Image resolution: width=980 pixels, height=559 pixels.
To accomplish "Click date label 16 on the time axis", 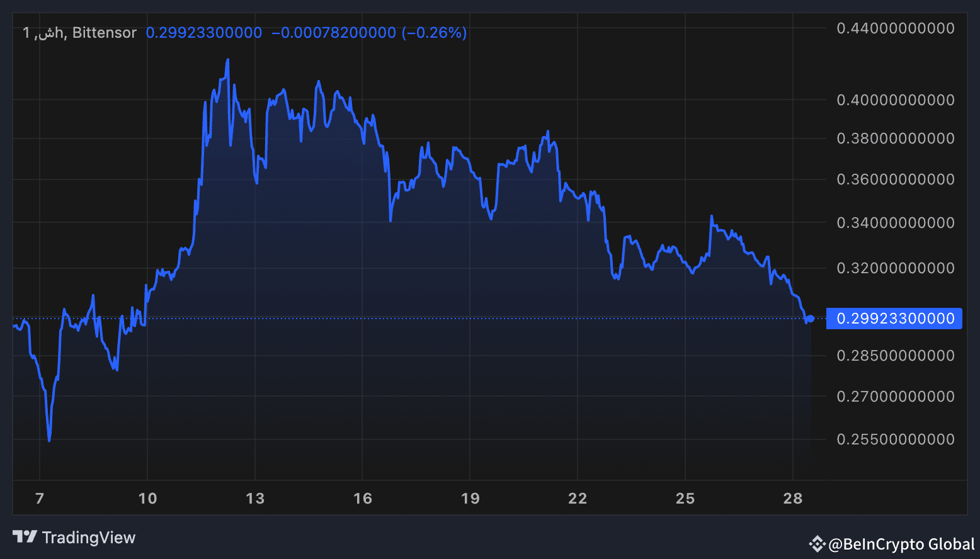I will 363,499.
